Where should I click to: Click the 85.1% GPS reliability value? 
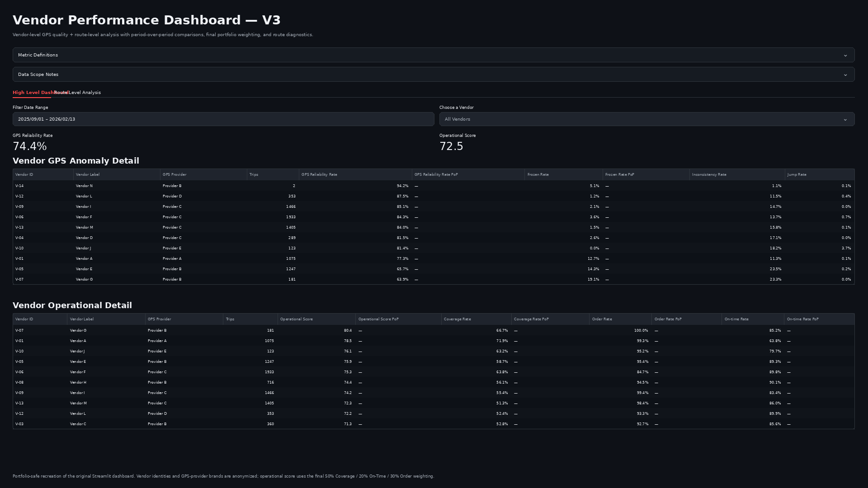pos(402,207)
